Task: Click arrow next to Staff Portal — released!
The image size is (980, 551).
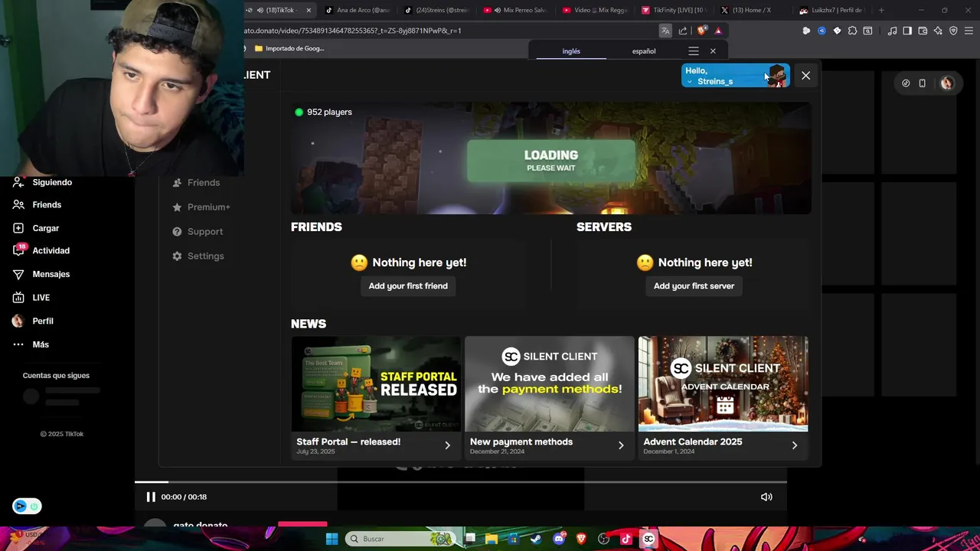Action: tap(447, 445)
